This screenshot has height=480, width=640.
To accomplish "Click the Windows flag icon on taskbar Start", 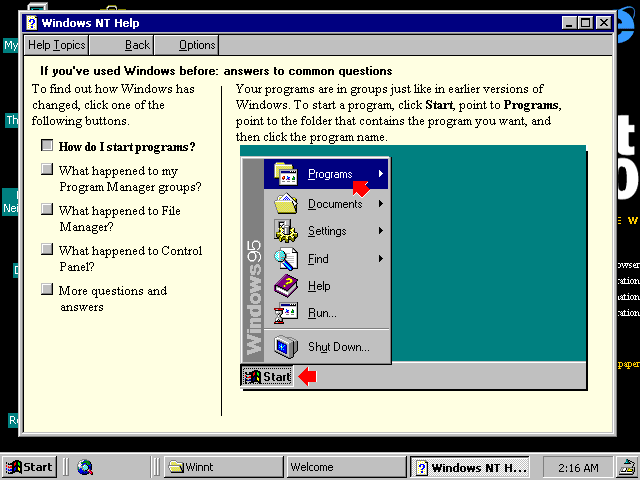I will coord(13,467).
